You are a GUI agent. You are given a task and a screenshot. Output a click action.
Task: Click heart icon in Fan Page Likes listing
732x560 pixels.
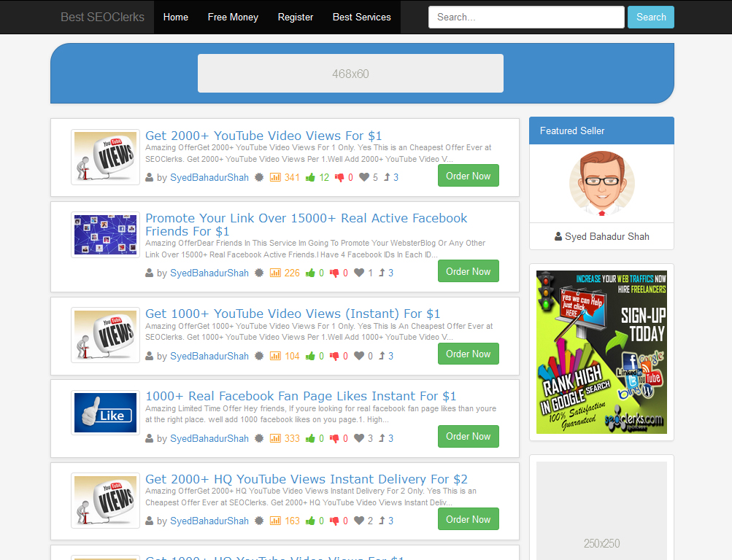(359, 438)
